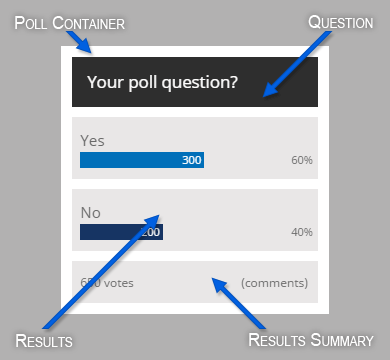Click the "Your poll question?" header
This screenshot has height=360, width=390.
[x=195, y=82]
